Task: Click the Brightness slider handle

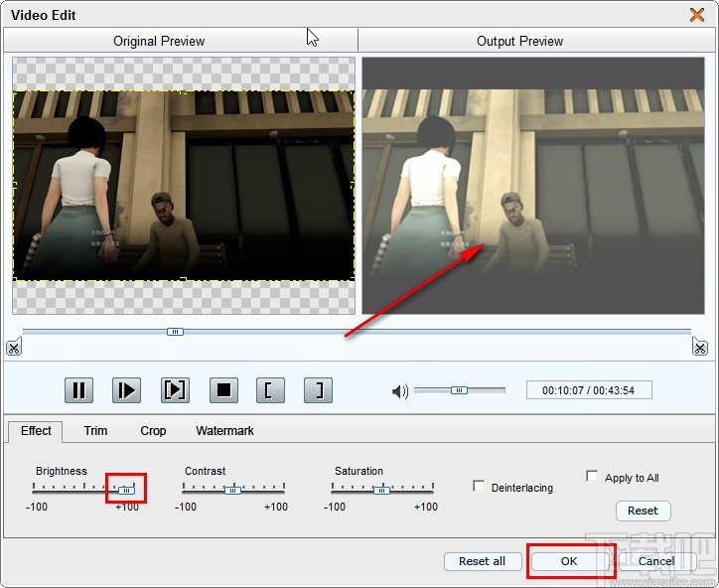Action: coord(126,491)
